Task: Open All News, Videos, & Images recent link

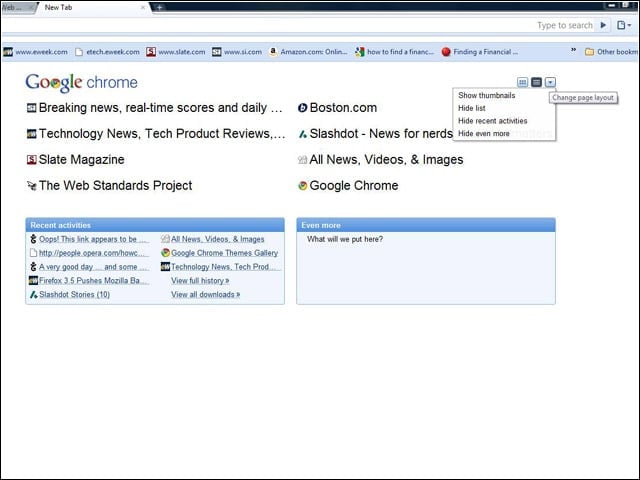Action: [x=218, y=239]
